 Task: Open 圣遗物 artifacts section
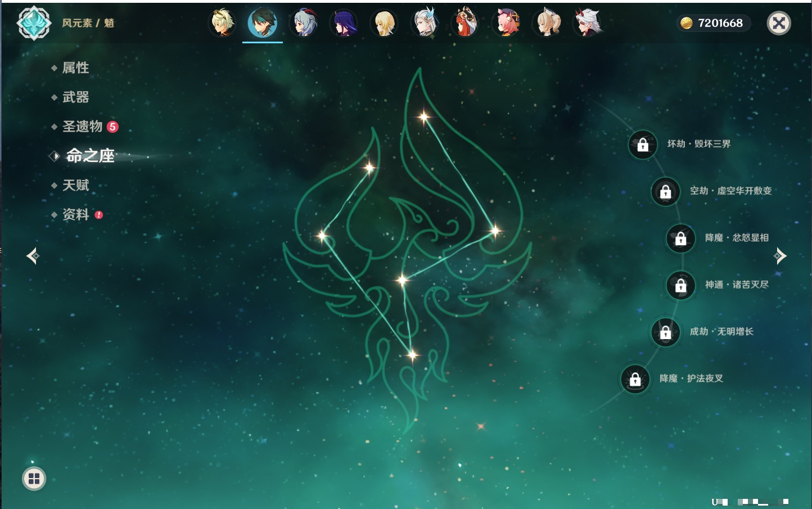click(83, 127)
